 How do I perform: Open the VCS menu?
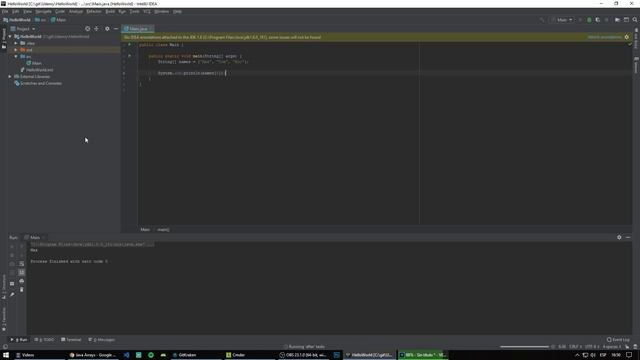(147, 11)
